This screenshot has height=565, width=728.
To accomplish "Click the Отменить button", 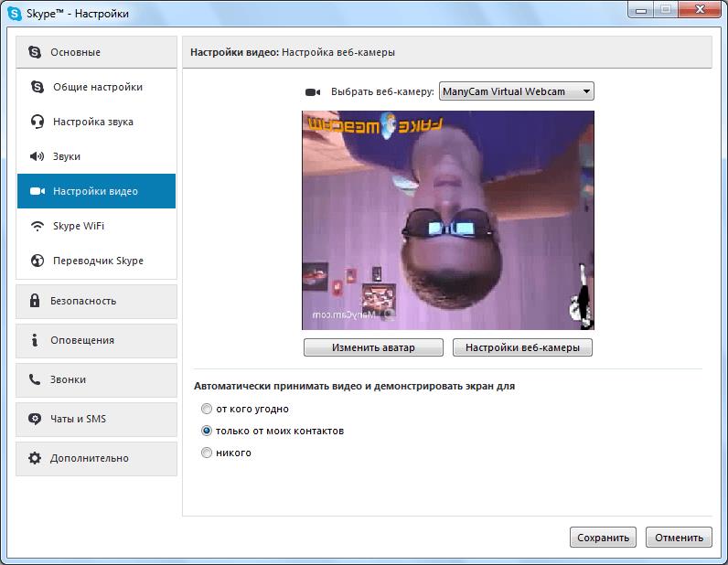I will click(x=679, y=538).
